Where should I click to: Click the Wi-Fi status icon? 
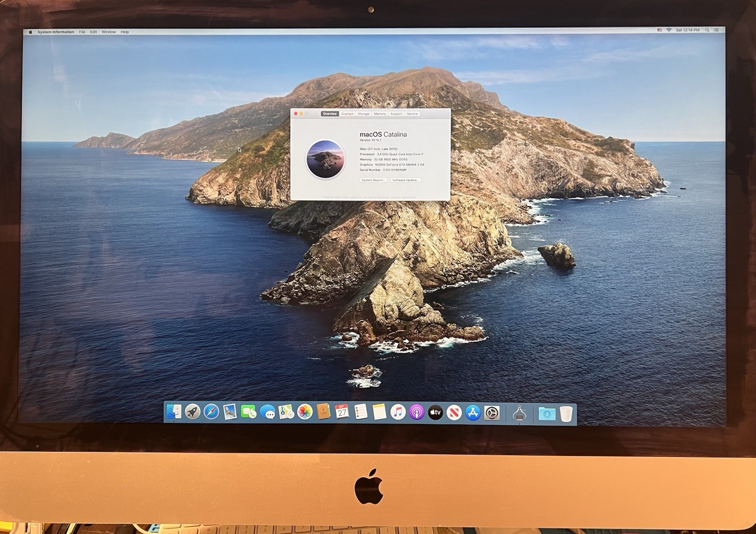(669, 30)
